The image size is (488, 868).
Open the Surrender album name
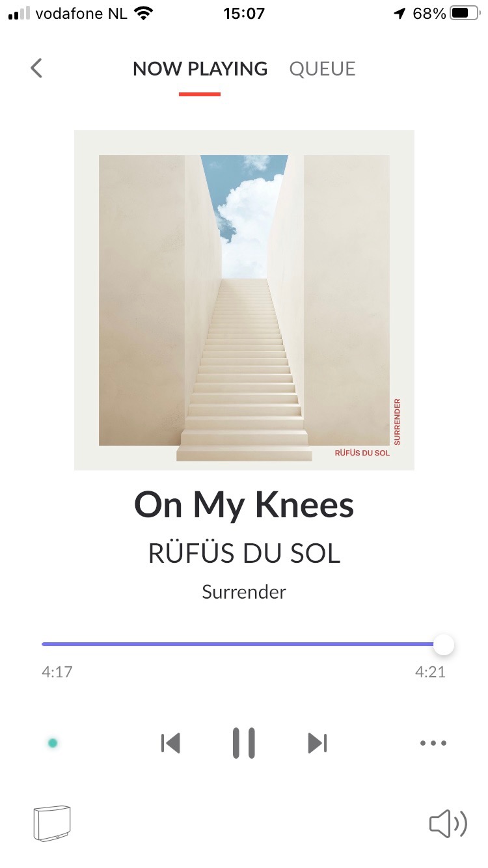244,592
